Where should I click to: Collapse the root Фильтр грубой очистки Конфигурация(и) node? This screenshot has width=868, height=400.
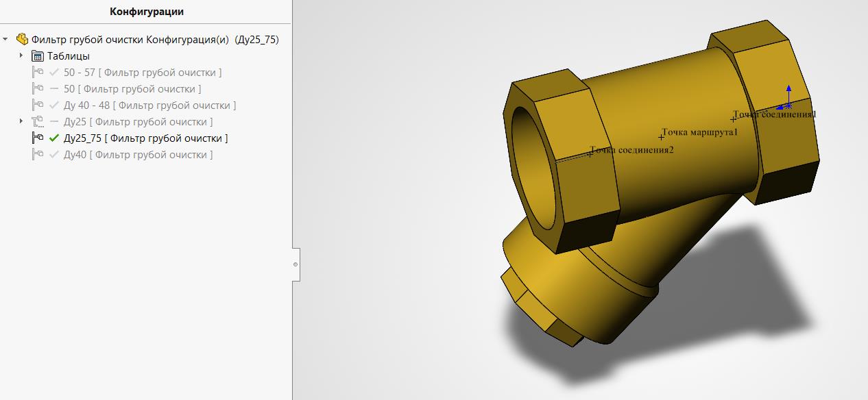(x=5, y=39)
